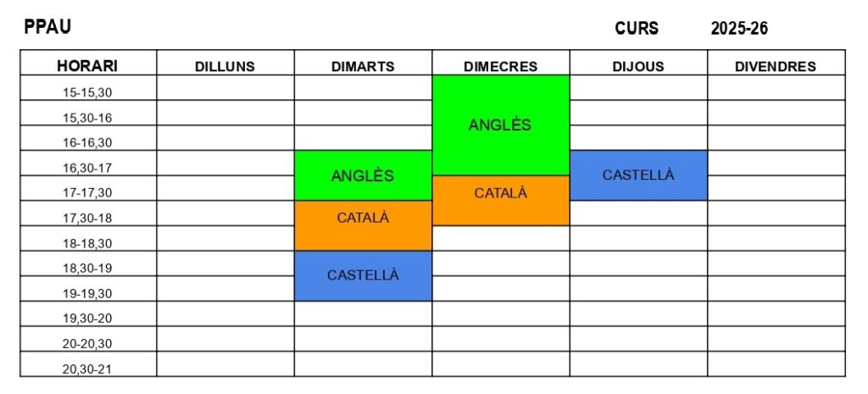Select the 20,30-21 time row label
The height and width of the screenshot is (394, 868).
tap(87, 369)
